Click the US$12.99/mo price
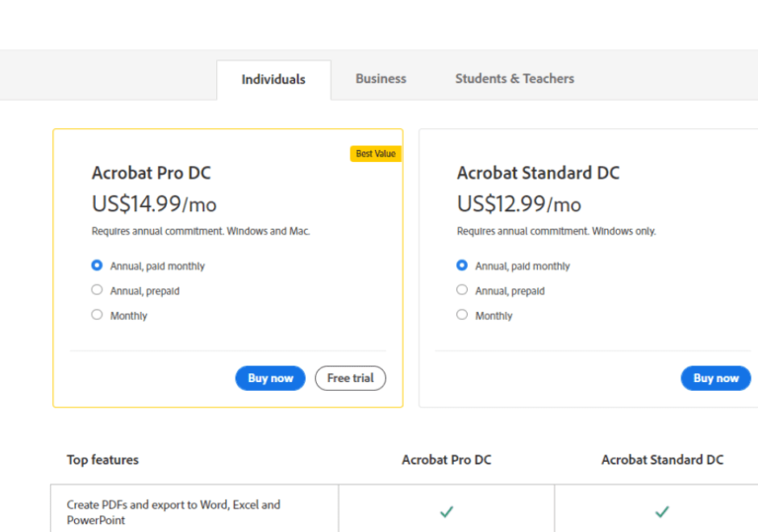Viewport: 758px width, 532px height. (519, 204)
